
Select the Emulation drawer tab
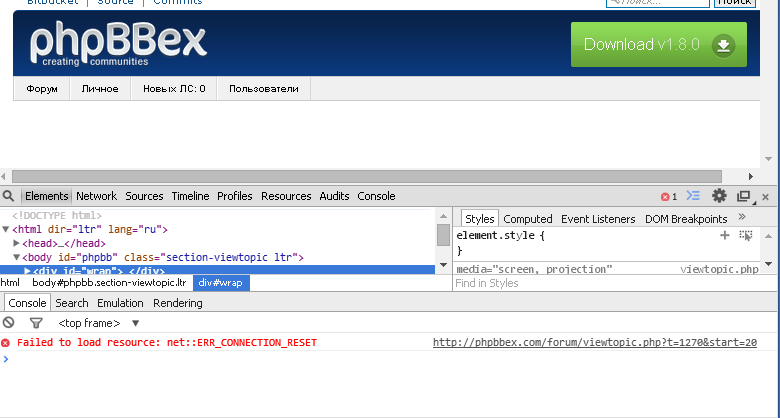click(x=120, y=303)
